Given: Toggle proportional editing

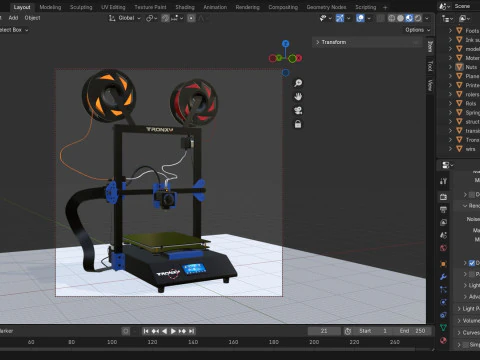Looking at the screenshot, I should [191, 18].
